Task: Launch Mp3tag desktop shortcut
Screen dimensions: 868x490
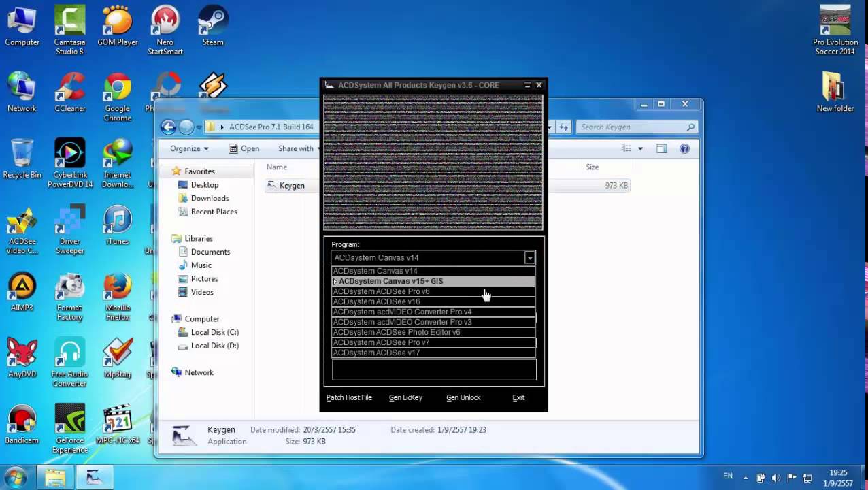Action: 117,358
